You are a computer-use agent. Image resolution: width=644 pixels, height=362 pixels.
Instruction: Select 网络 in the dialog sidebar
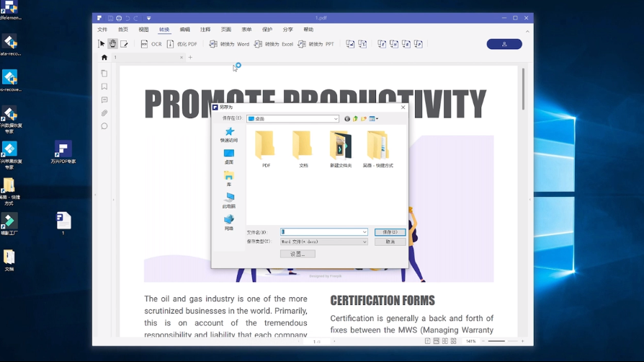click(x=229, y=223)
